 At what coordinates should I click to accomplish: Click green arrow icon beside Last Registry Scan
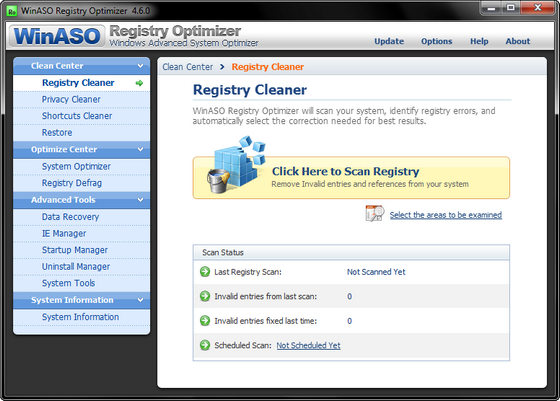205,272
